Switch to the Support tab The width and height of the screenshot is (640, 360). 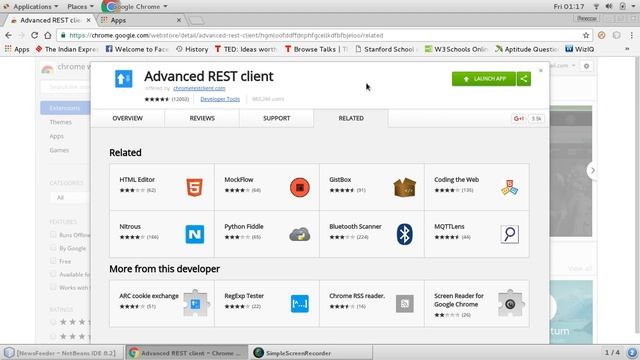click(277, 118)
